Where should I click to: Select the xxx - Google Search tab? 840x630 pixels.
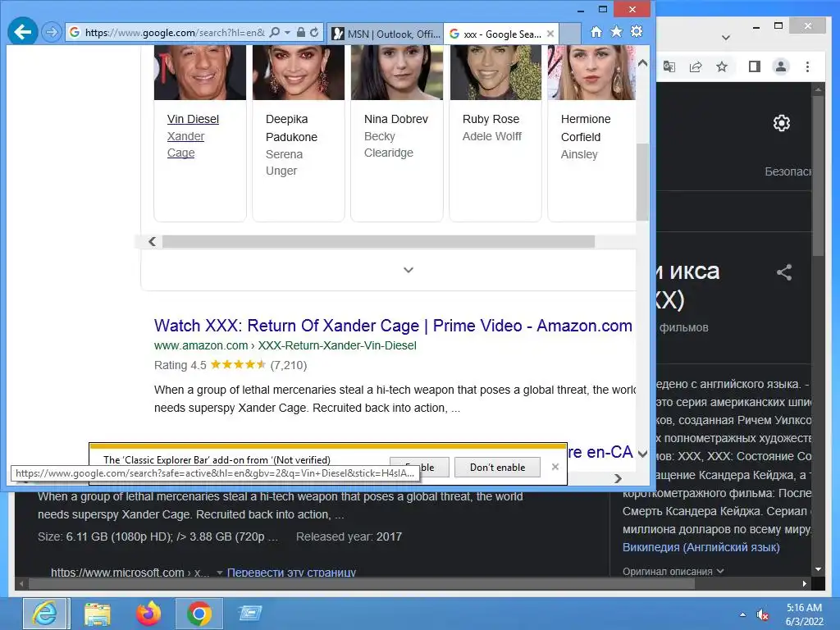pos(495,34)
